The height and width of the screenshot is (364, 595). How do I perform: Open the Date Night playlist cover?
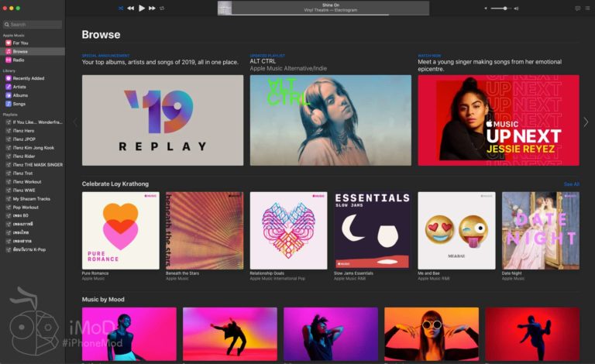(x=541, y=231)
